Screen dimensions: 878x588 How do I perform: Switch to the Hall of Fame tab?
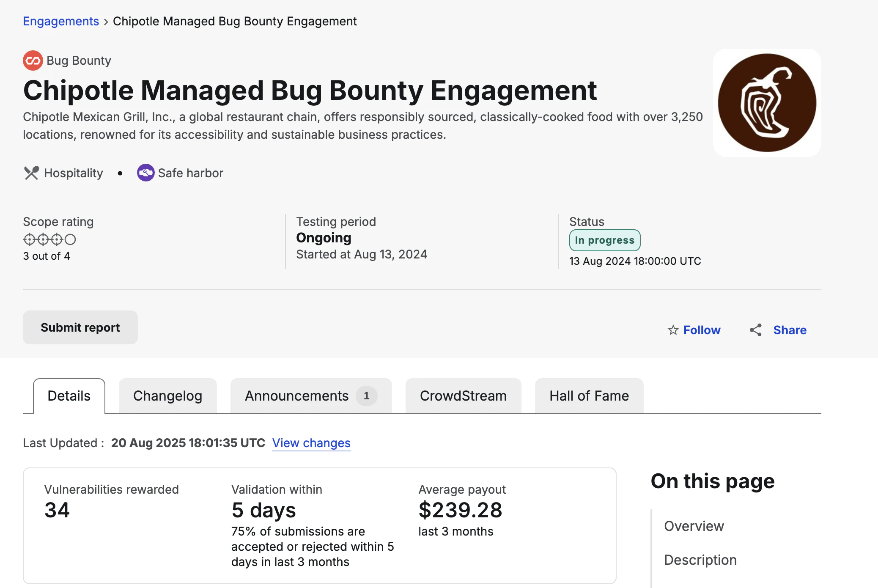click(589, 396)
